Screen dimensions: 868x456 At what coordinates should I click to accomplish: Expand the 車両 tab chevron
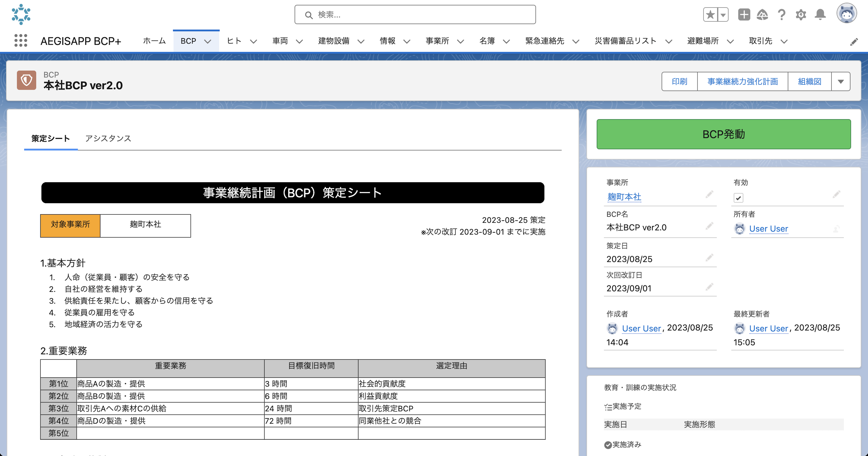coord(299,41)
